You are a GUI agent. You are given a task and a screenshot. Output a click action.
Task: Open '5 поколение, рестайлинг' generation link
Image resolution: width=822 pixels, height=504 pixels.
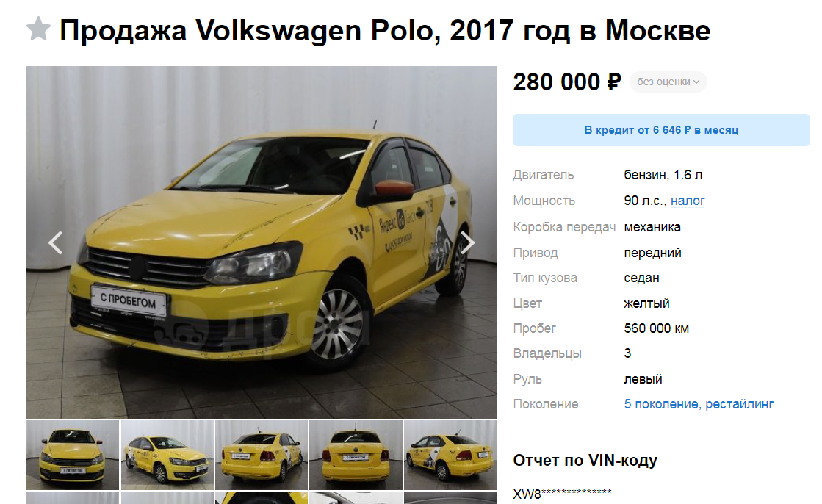click(x=699, y=404)
